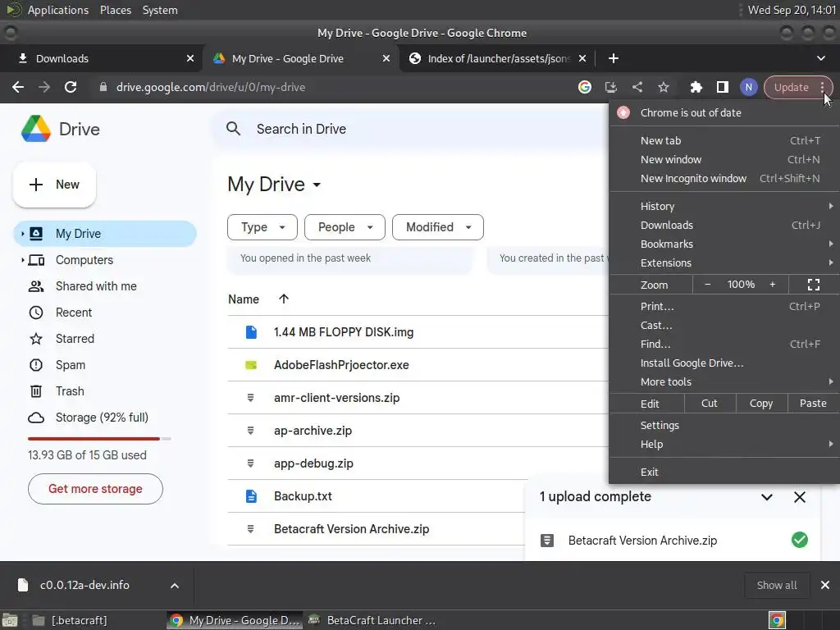Open Spam in the sidebar

click(x=71, y=365)
